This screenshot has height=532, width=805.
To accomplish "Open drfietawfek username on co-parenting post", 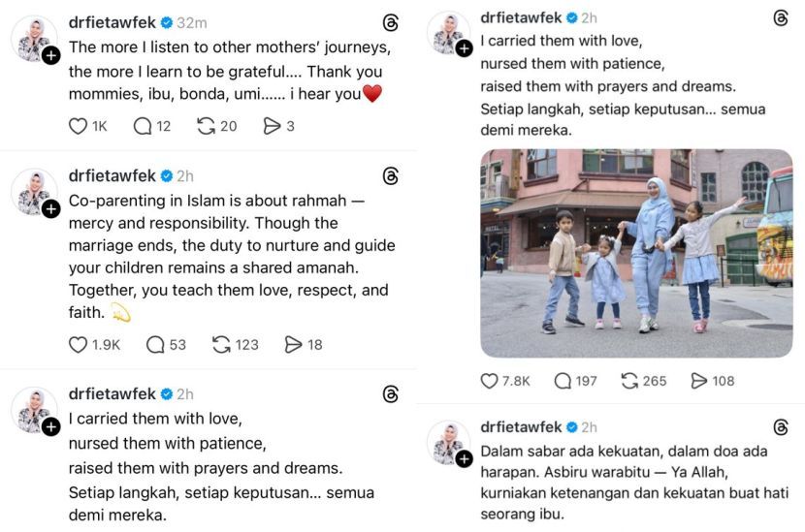I will coord(113,175).
